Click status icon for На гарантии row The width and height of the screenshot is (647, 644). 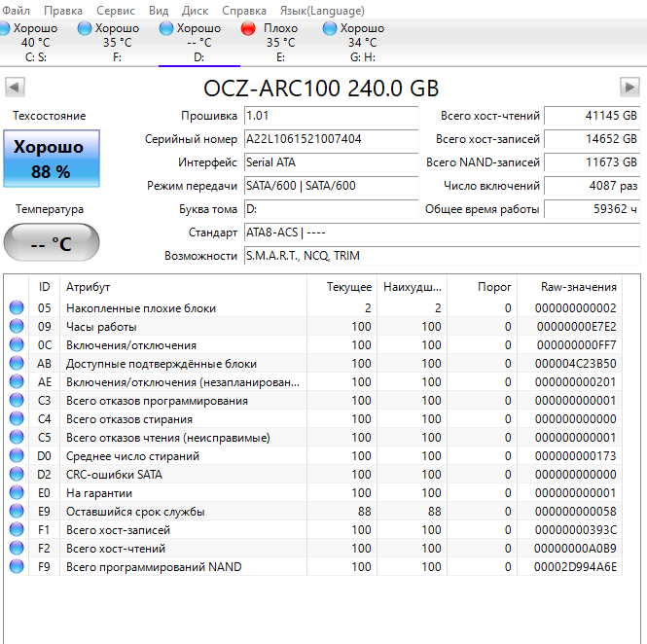coord(17,493)
